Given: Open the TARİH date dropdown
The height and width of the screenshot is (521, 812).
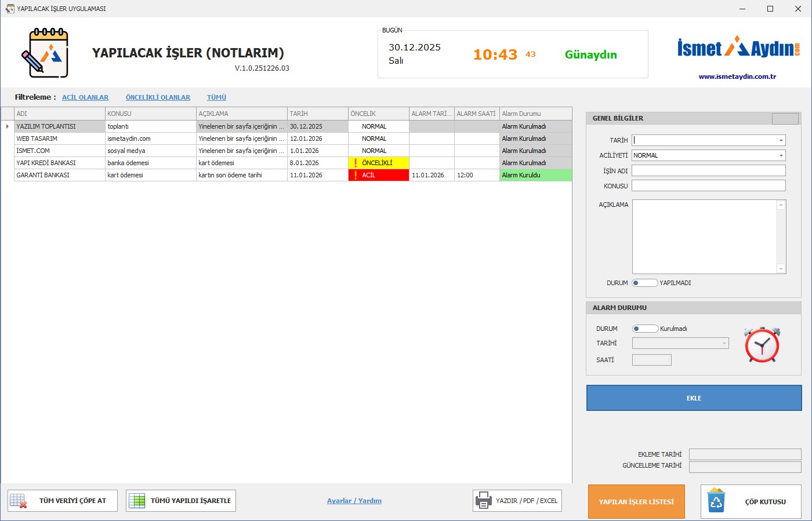Looking at the screenshot, I should tap(781, 140).
